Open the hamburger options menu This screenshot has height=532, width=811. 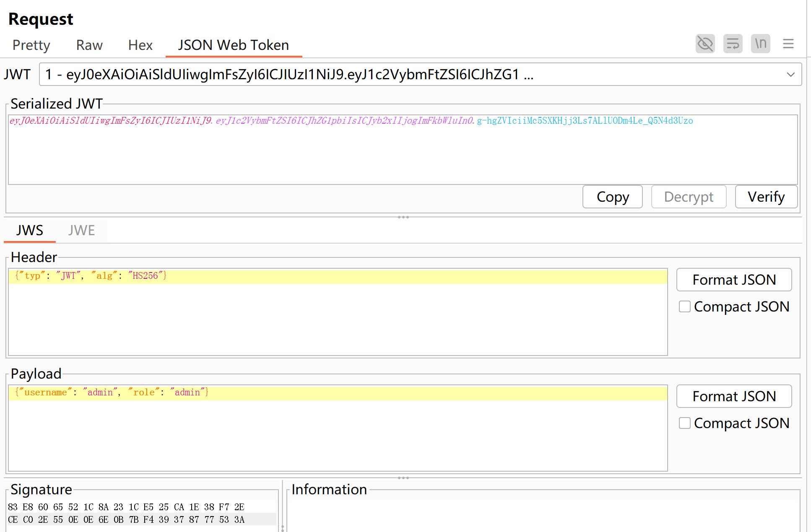tap(788, 44)
